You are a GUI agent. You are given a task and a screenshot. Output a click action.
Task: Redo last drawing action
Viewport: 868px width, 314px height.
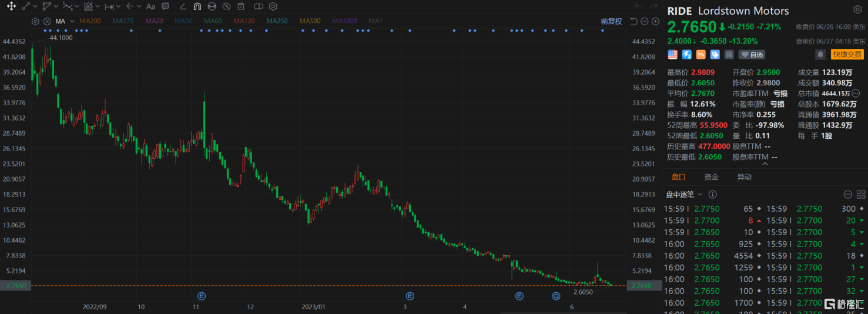[x=653, y=6]
